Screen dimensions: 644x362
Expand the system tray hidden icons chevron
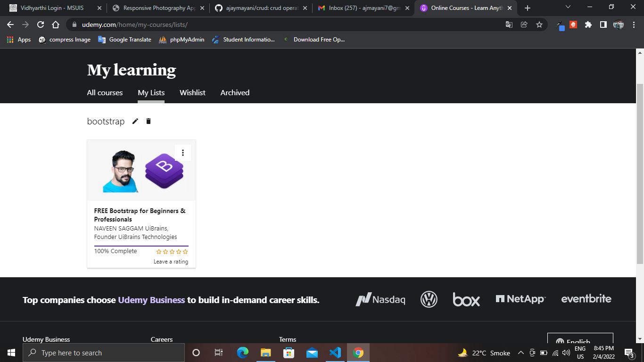pyautogui.click(x=520, y=353)
